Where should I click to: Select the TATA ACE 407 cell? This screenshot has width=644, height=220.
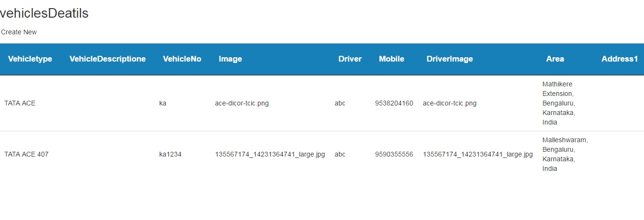click(26, 154)
